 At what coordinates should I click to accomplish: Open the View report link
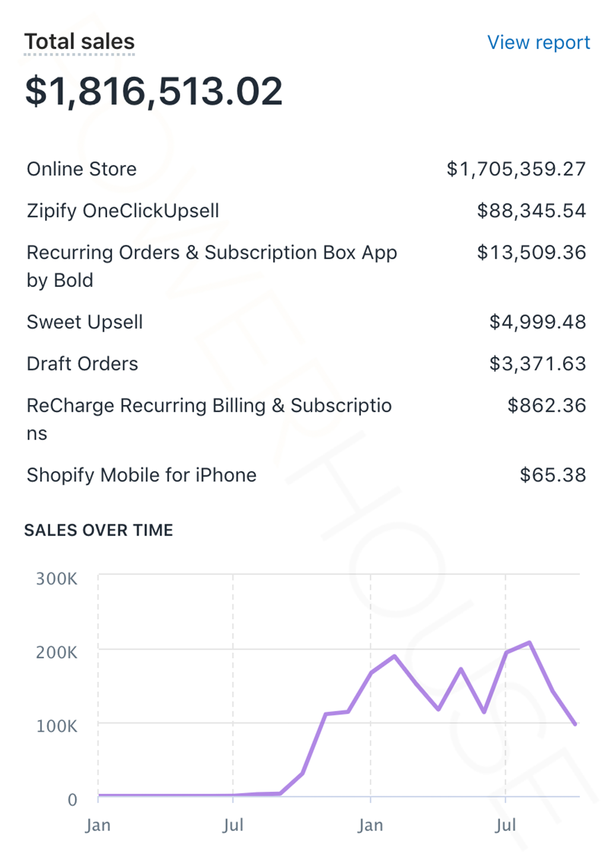tap(538, 42)
